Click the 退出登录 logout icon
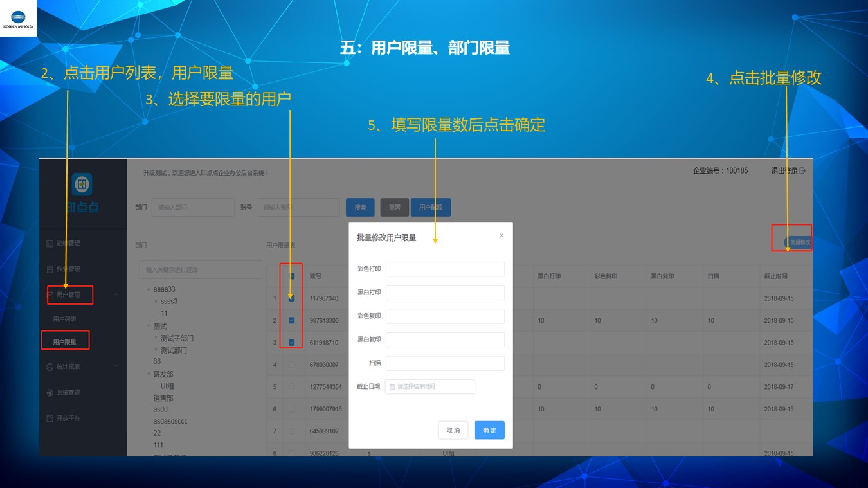 pyautogui.click(x=802, y=171)
